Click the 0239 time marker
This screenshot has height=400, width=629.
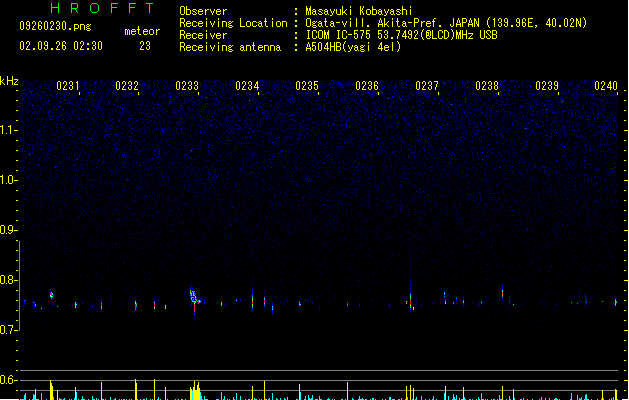click(x=547, y=86)
